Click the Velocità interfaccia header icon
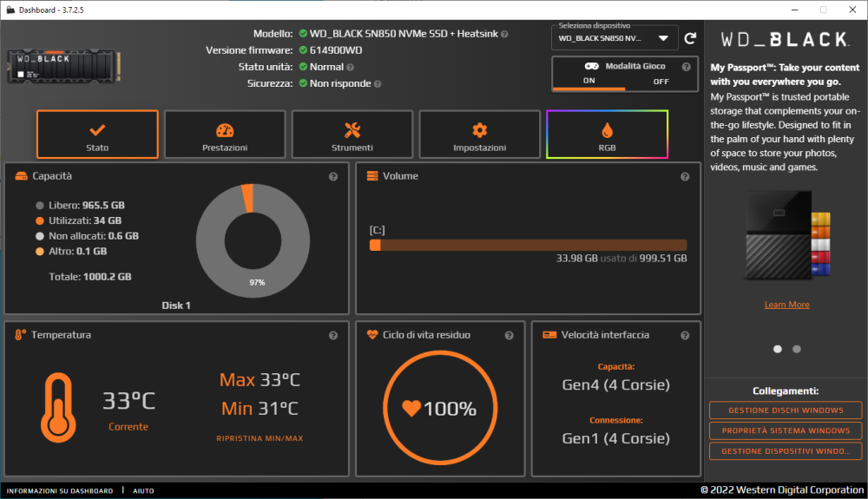This screenshot has height=499, width=868. point(549,335)
